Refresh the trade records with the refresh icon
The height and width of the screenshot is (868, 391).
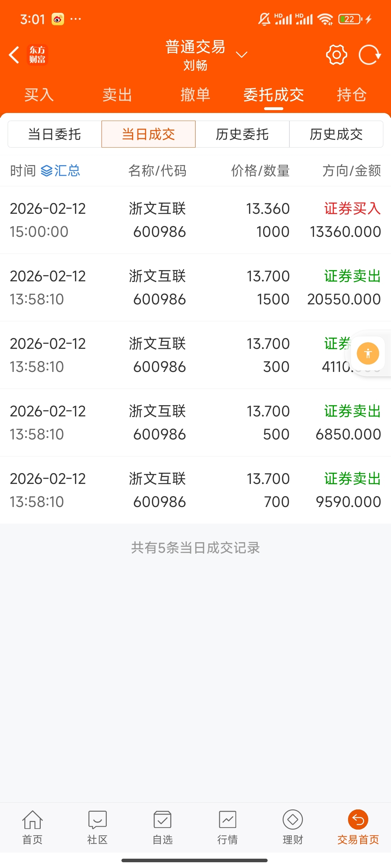pyautogui.click(x=370, y=55)
